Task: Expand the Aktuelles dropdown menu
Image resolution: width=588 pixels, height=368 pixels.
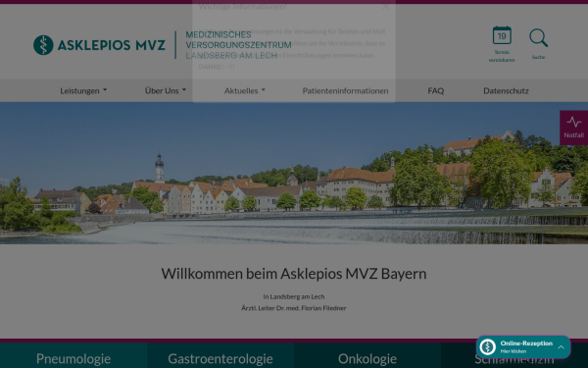Action: (x=244, y=90)
